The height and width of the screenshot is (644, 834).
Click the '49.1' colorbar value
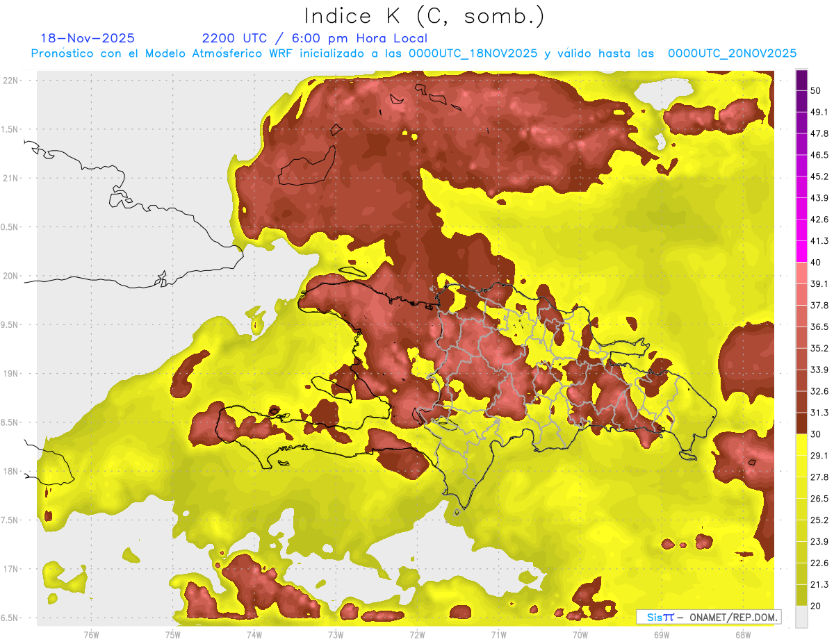tap(819, 112)
